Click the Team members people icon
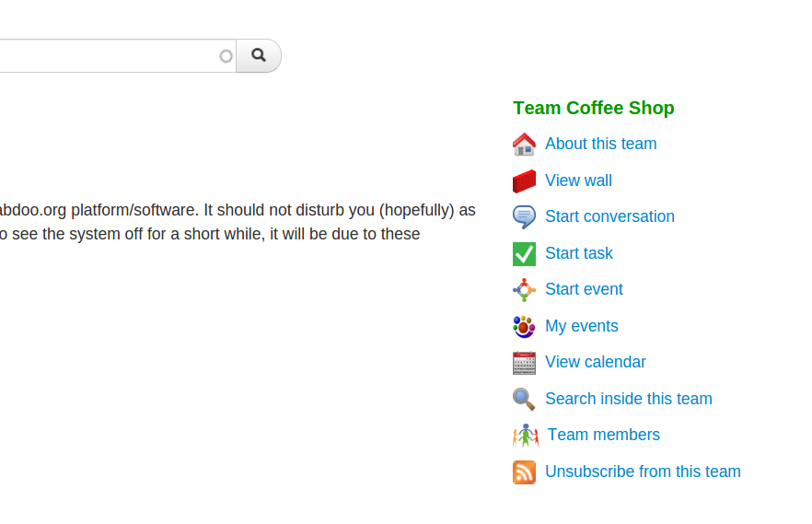 click(525, 436)
